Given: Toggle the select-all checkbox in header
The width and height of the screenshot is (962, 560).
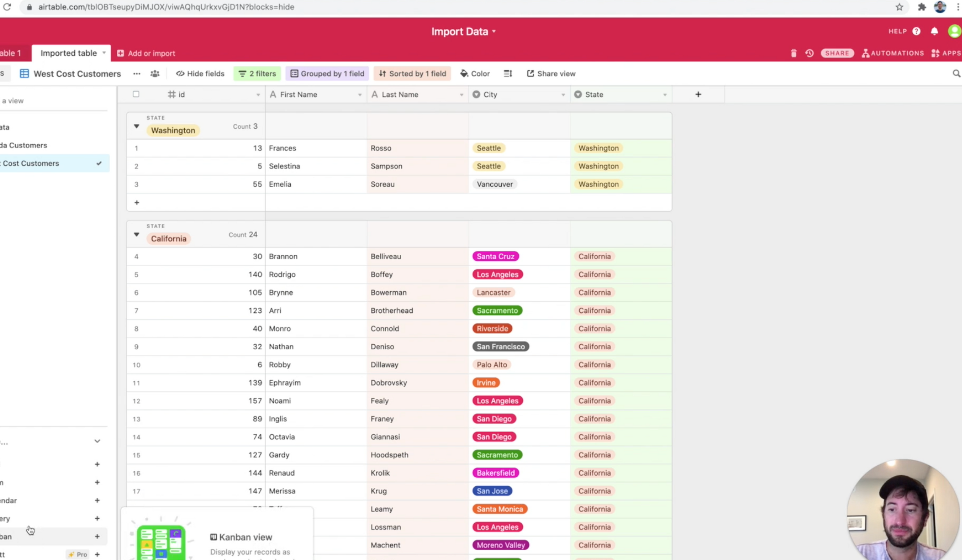Looking at the screenshot, I should pyautogui.click(x=136, y=94).
